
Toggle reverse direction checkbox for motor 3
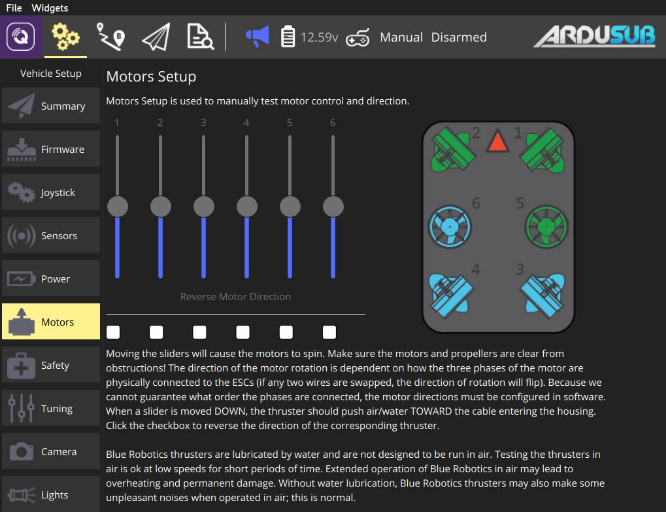[x=200, y=332]
